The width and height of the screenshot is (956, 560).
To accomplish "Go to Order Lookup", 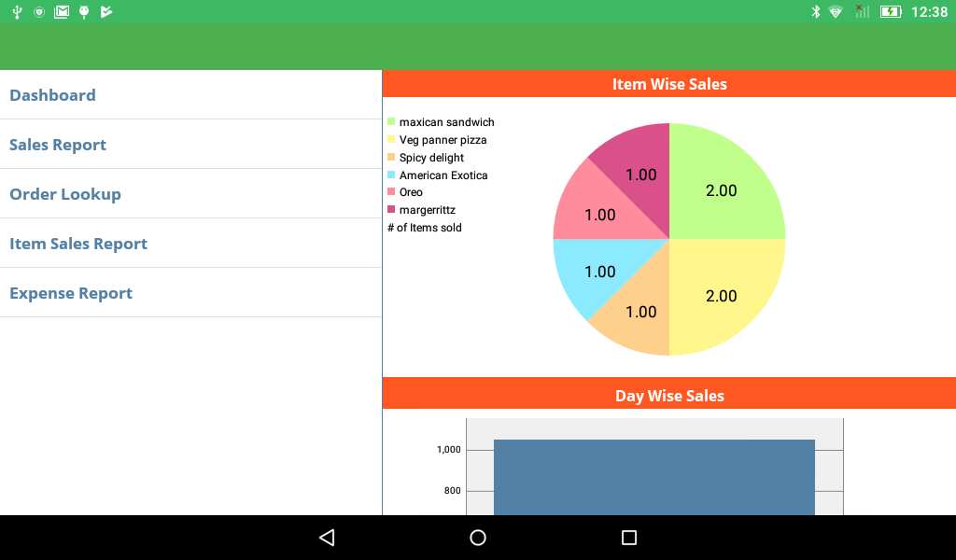I will coord(65,194).
